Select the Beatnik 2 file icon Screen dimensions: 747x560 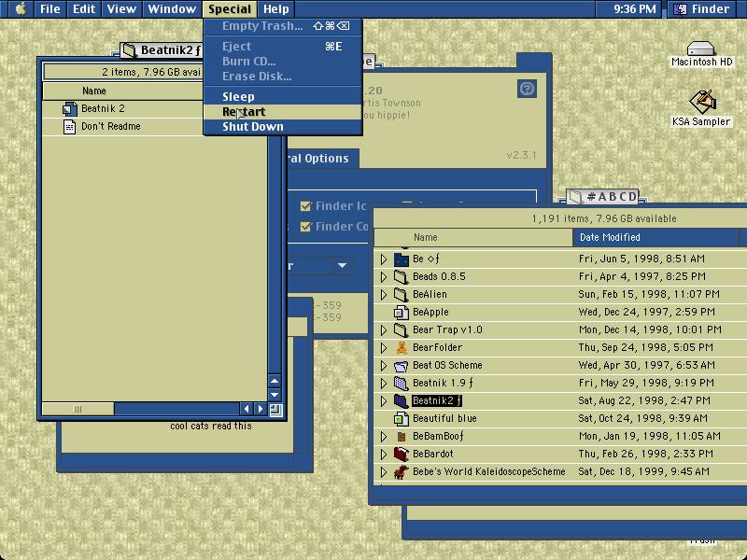[69, 109]
